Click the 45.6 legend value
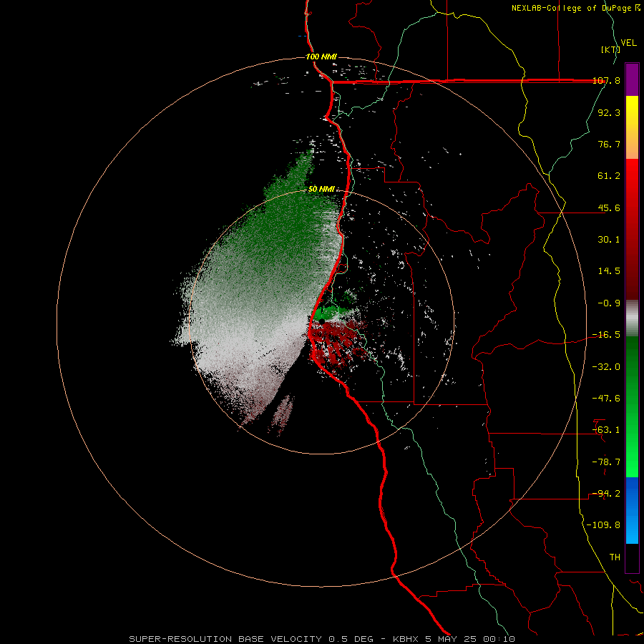 click(x=609, y=208)
